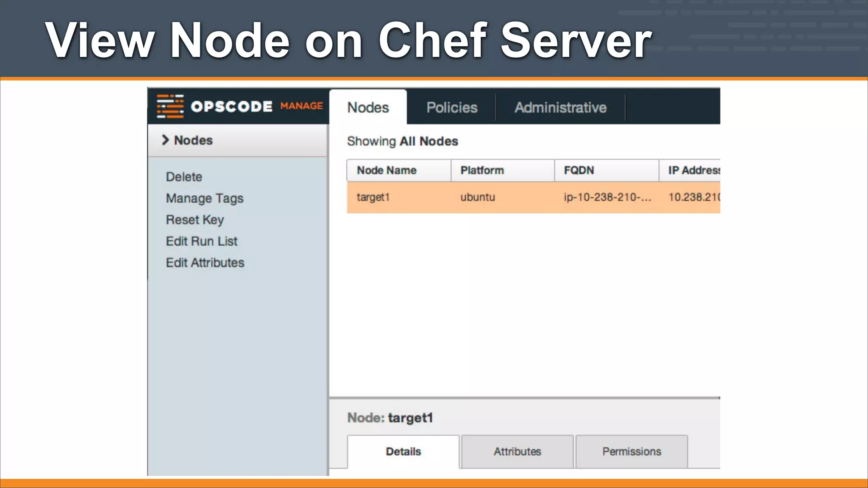This screenshot has width=868, height=488.
Task: Click Reset Key action
Action: [195, 220]
